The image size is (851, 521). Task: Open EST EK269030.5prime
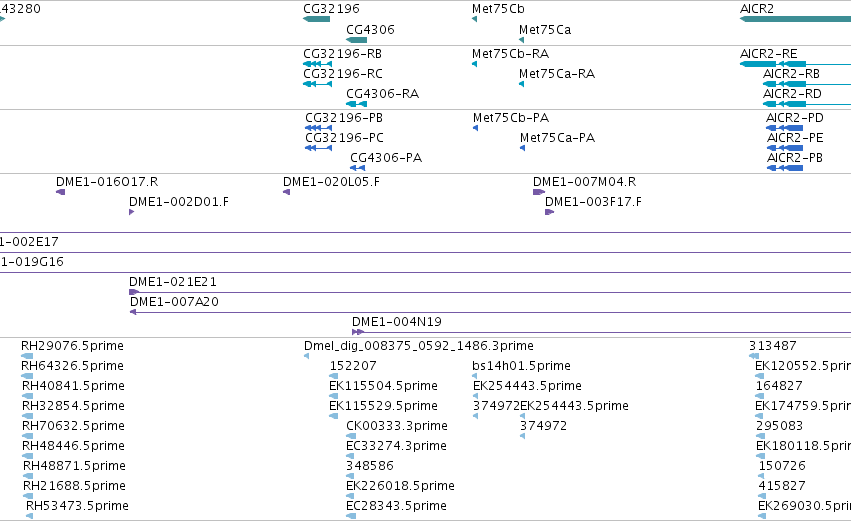[x=804, y=506]
